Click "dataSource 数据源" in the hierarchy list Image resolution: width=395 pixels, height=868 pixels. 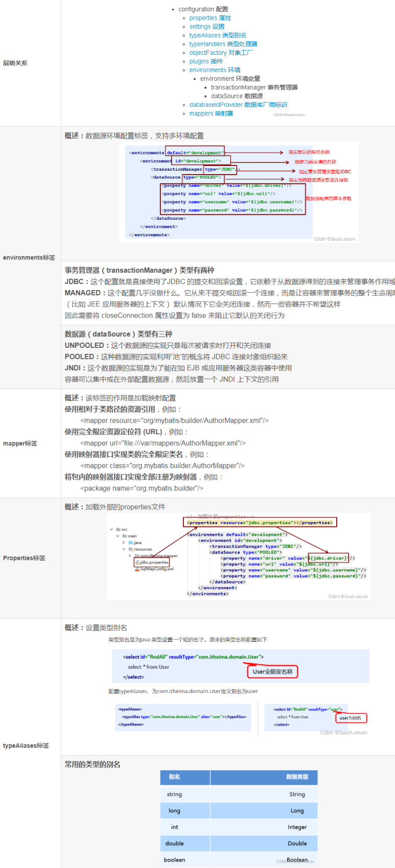tap(237, 96)
